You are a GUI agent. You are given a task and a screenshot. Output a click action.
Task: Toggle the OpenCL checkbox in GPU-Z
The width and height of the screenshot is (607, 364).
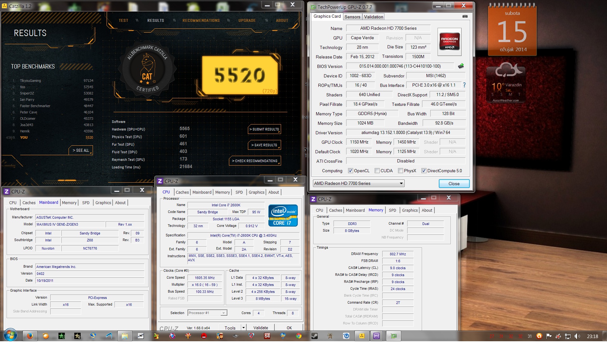[x=350, y=171]
